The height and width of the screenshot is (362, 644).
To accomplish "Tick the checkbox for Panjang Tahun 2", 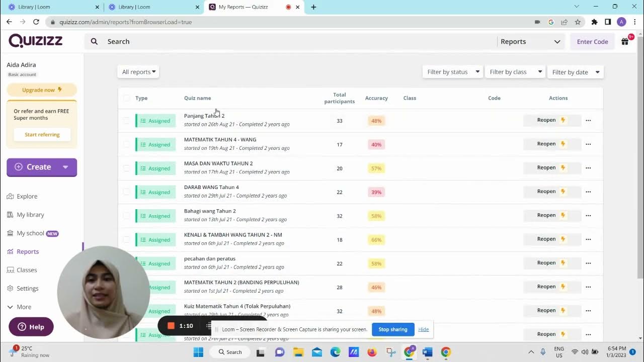I will (126, 121).
